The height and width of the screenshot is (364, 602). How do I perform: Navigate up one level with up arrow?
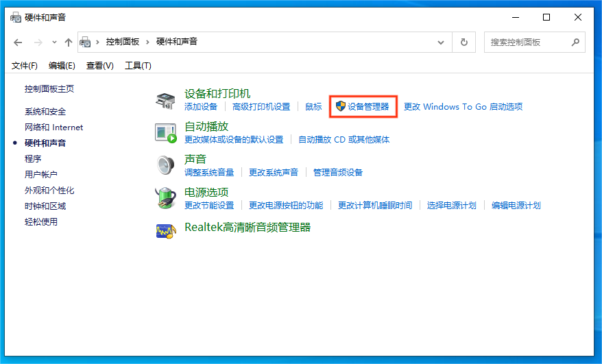(x=68, y=43)
